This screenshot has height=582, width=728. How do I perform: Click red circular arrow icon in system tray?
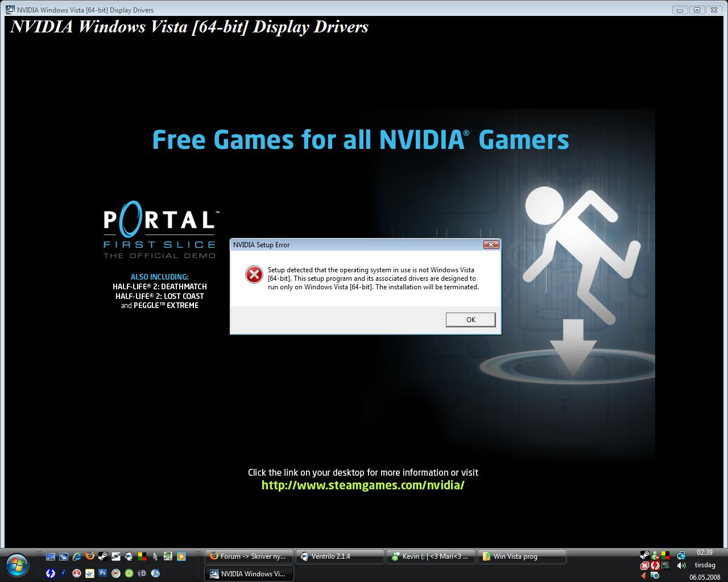(655, 566)
